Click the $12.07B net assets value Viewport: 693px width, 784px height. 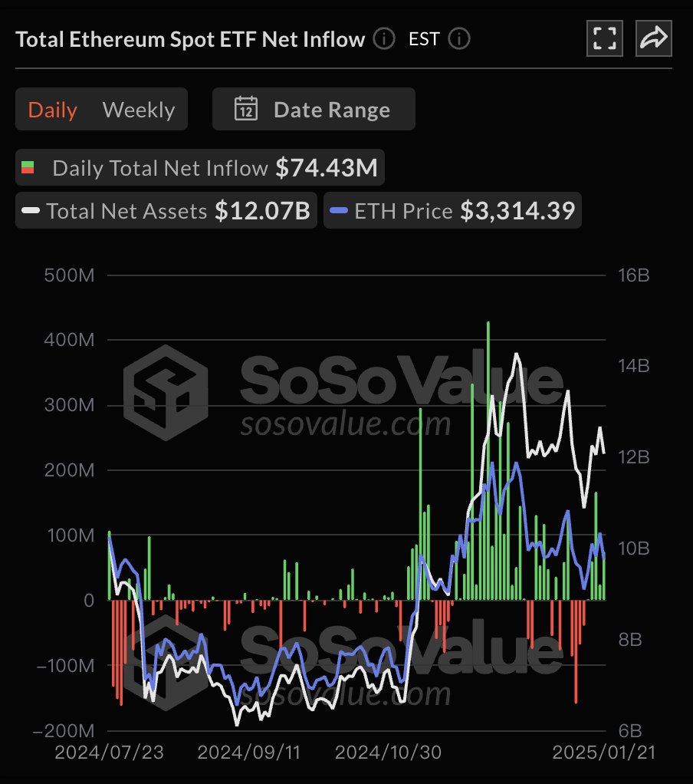(x=263, y=210)
